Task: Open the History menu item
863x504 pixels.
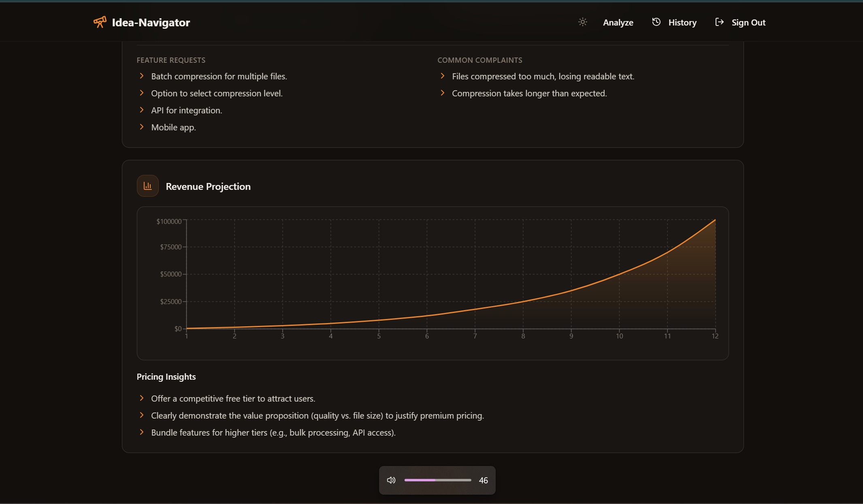Action: (x=682, y=23)
